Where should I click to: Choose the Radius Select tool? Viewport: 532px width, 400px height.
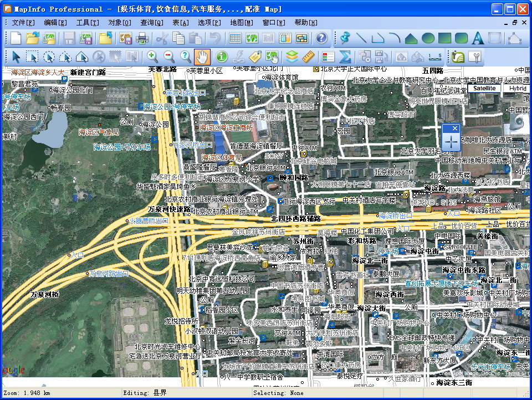[49, 57]
